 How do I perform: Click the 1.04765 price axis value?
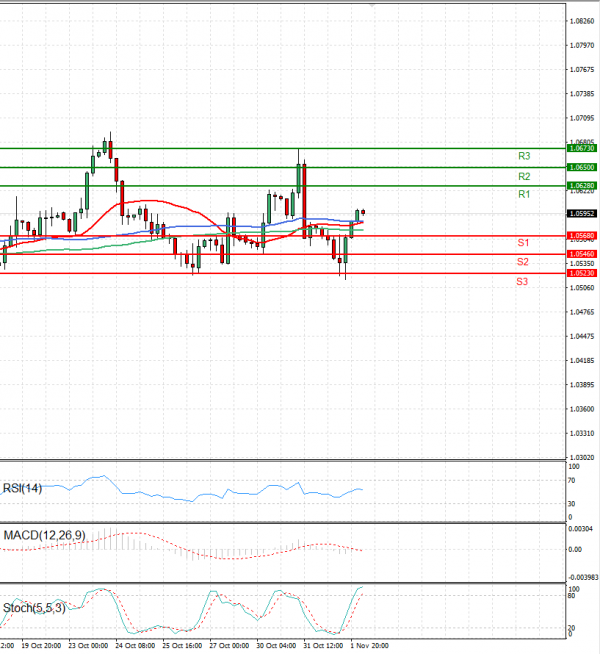click(582, 312)
